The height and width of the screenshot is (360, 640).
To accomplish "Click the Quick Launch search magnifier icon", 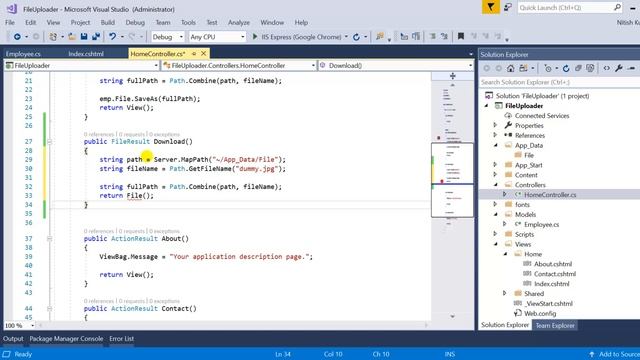I will coord(617,7).
